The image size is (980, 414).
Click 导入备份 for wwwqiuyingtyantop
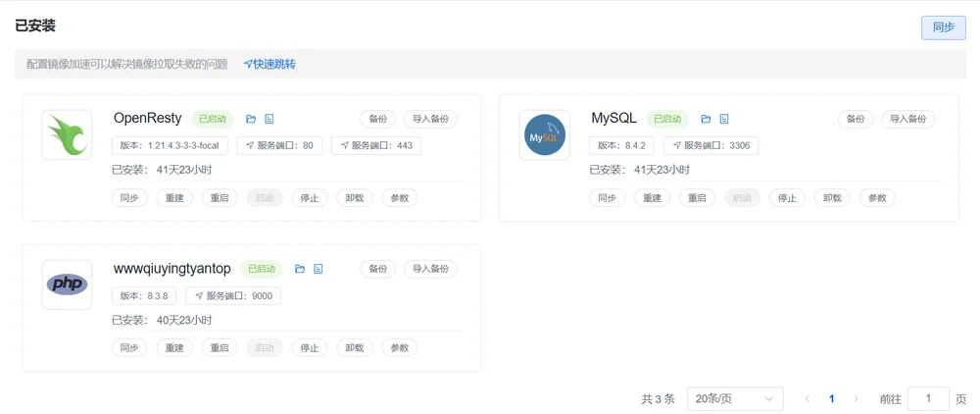coord(430,269)
